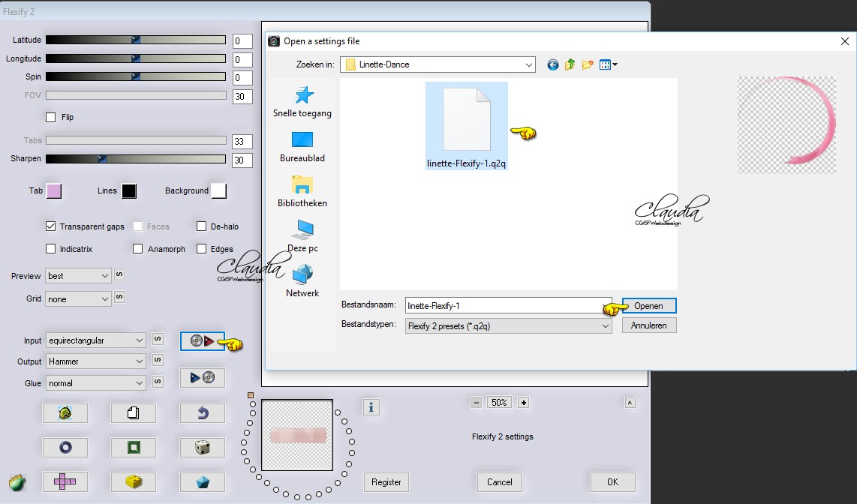The height and width of the screenshot is (504, 857).
Task: Click the purple cross layout button
Action: [65, 481]
